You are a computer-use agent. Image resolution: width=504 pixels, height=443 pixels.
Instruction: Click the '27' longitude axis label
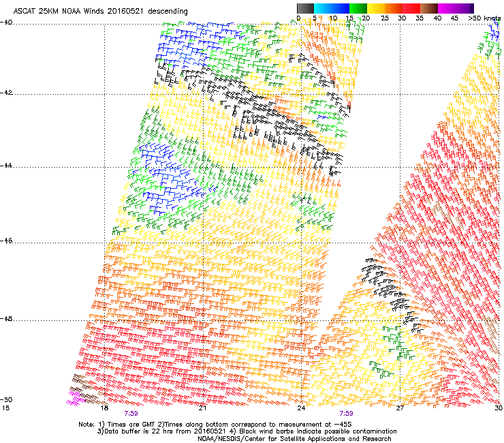click(400, 408)
